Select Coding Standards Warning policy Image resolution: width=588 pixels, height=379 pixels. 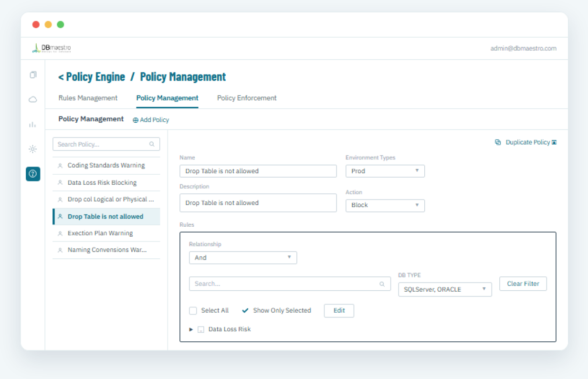point(106,166)
